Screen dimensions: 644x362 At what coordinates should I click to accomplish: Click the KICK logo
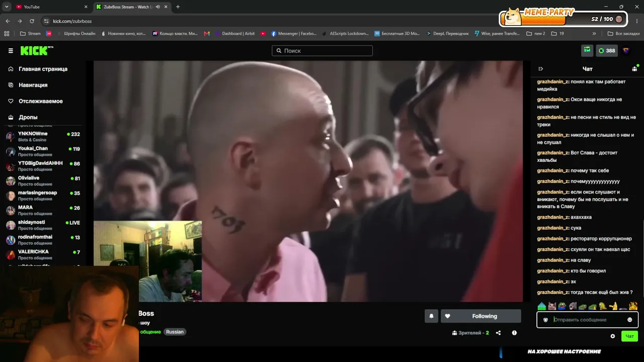pos(37,51)
